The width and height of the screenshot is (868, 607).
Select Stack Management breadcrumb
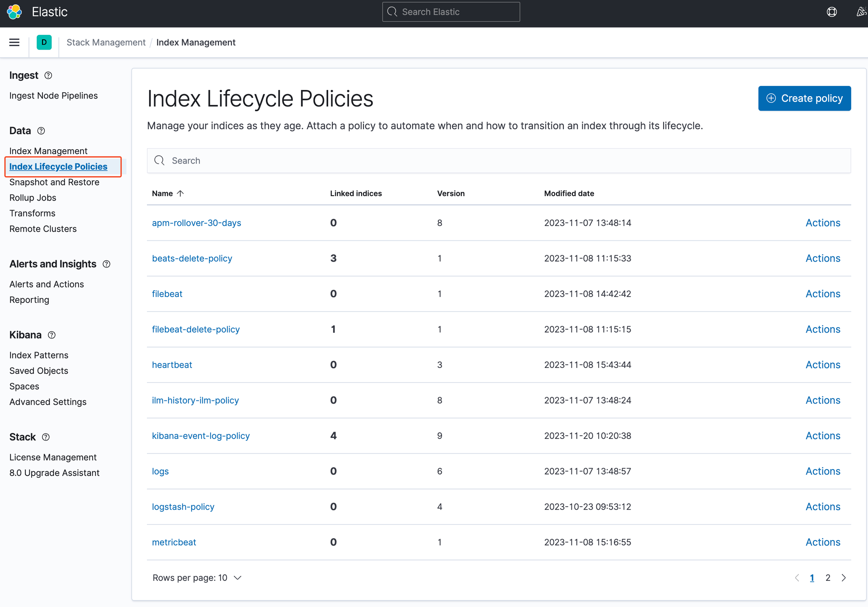pos(106,42)
